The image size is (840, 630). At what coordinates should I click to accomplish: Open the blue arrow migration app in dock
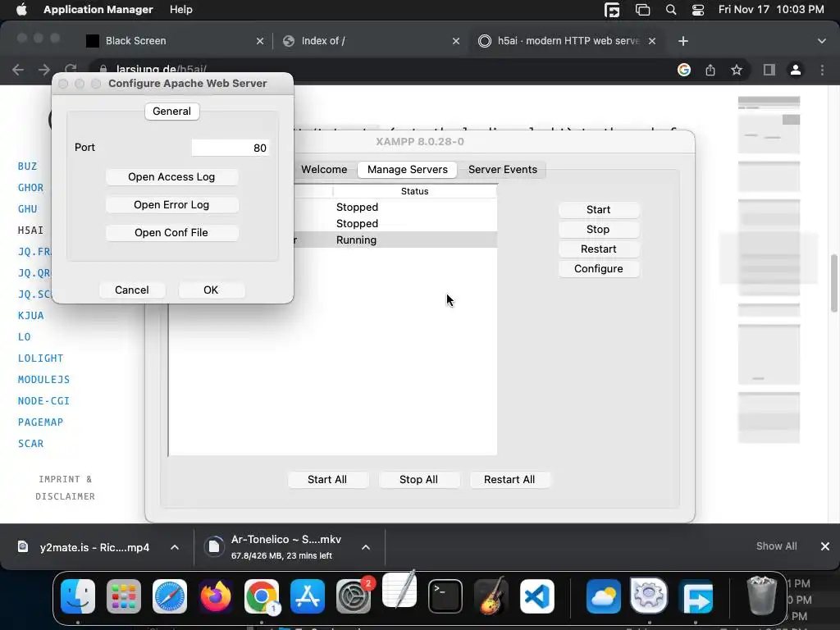[696, 596]
